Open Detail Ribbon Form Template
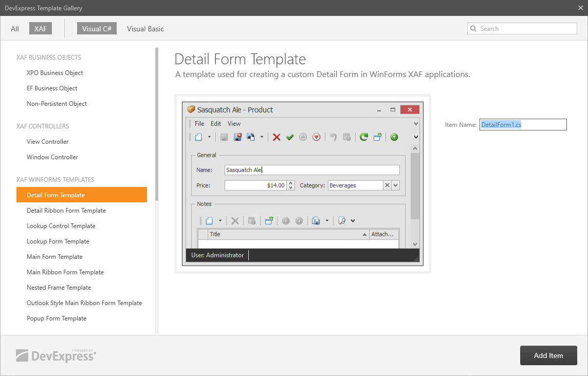Image resolution: width=588 pixels, height=376 pixels. [66, 211]
